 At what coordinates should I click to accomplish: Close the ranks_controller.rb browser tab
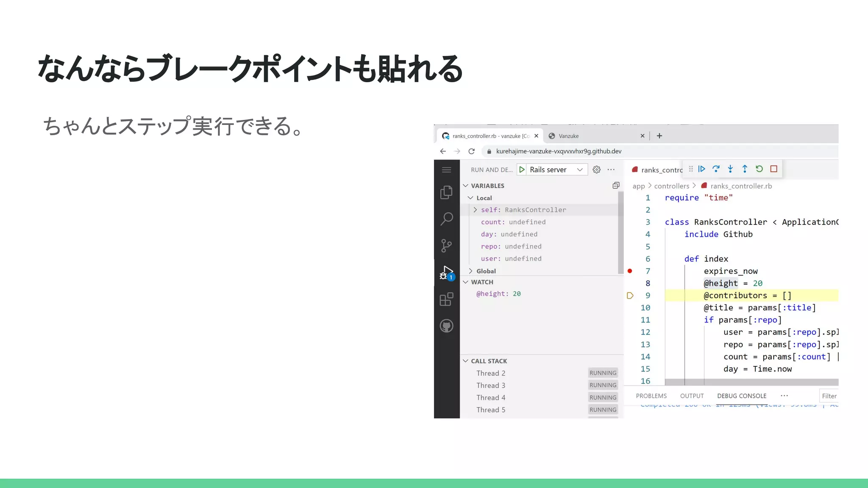point(536,136)
